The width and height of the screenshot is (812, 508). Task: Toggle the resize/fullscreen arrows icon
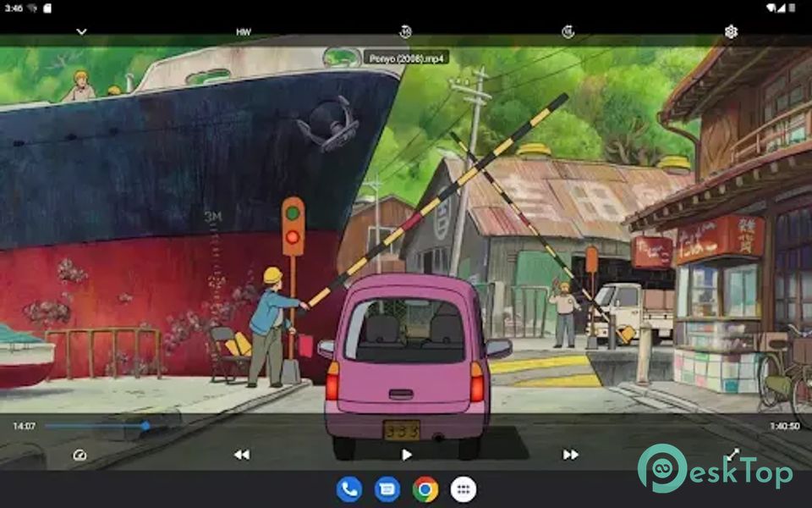tap(732, 455)
